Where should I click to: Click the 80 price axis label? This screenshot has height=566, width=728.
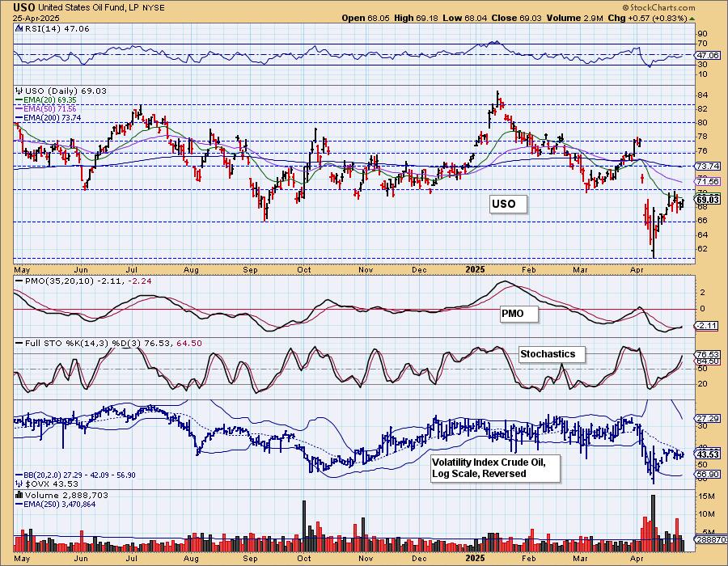[702, 123]
